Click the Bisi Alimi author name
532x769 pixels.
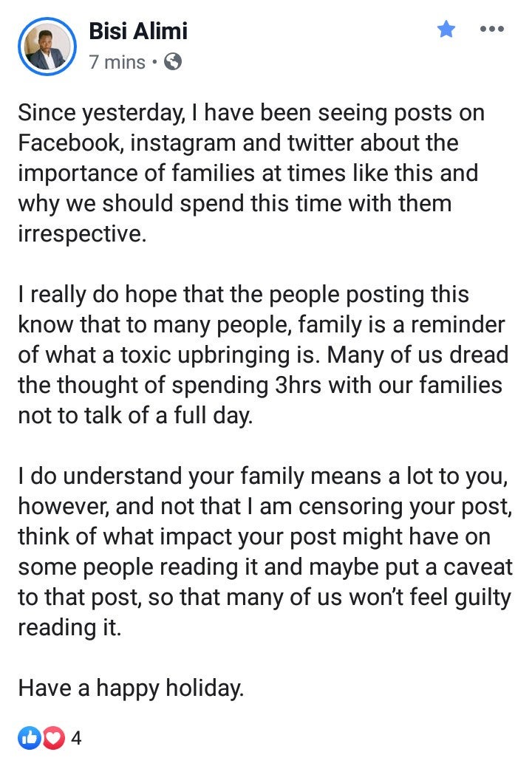(138, 31)
